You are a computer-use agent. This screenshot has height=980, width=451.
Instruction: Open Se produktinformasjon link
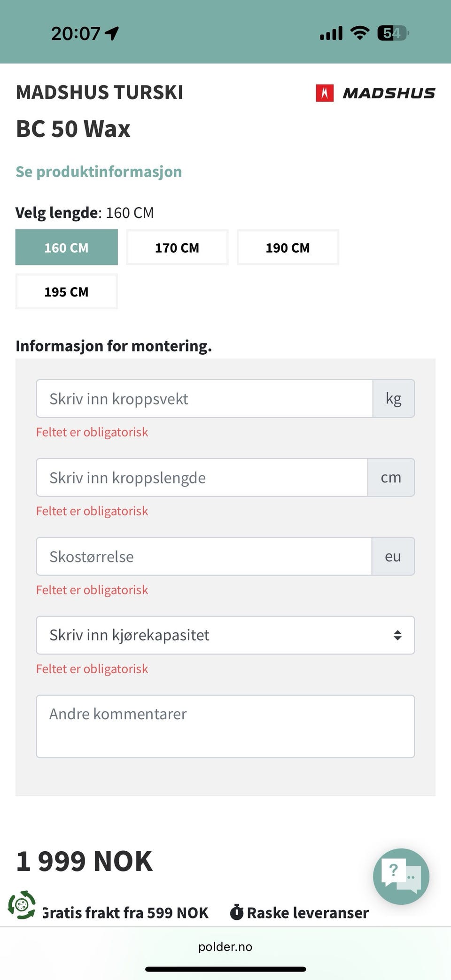click(99, 171)
